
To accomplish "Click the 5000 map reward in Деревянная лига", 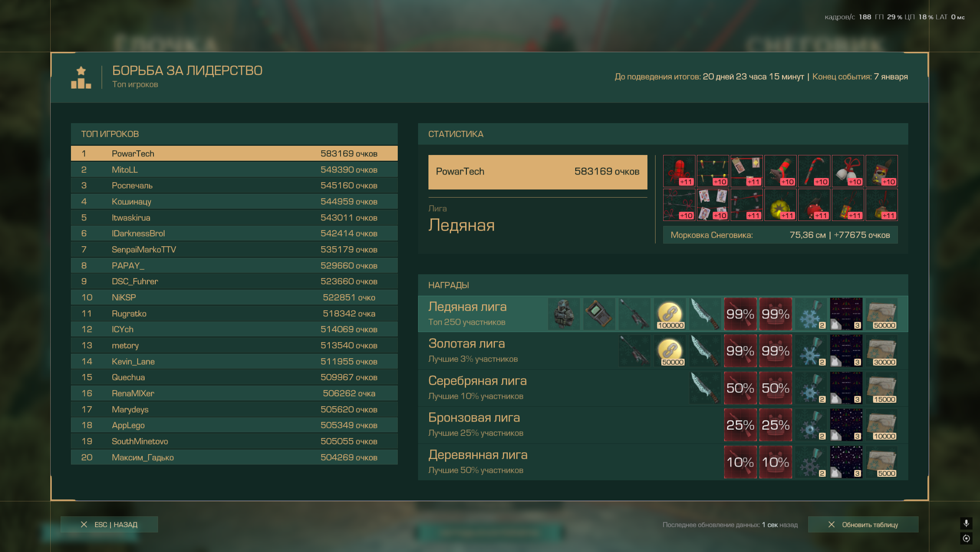I will (x=881, y=462).
